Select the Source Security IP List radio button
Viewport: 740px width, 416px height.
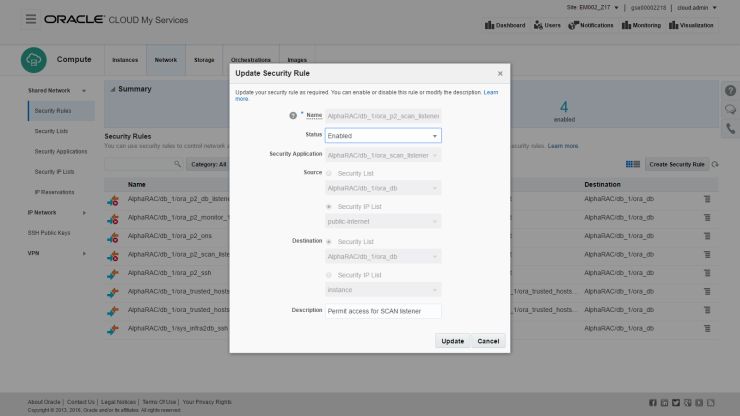pos(329,206)
